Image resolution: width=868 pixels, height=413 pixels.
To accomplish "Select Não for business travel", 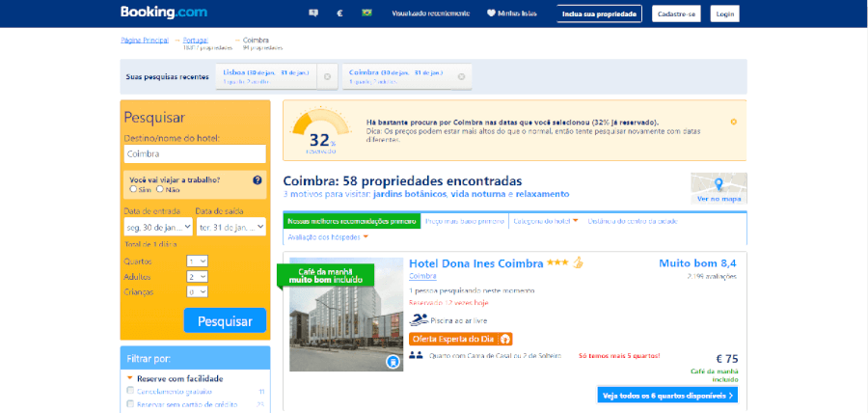I will point(159,189).
